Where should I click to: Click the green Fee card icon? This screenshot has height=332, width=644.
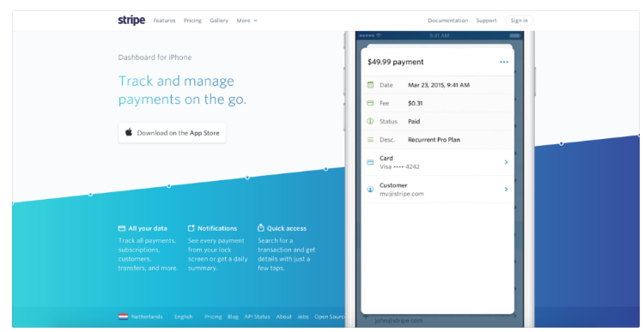coord(370,103)
